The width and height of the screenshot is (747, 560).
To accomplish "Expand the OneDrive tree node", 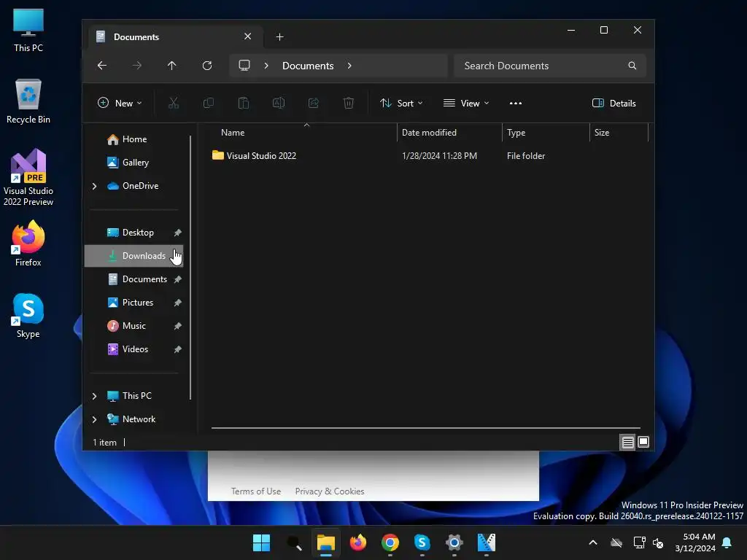I will 94,186.
